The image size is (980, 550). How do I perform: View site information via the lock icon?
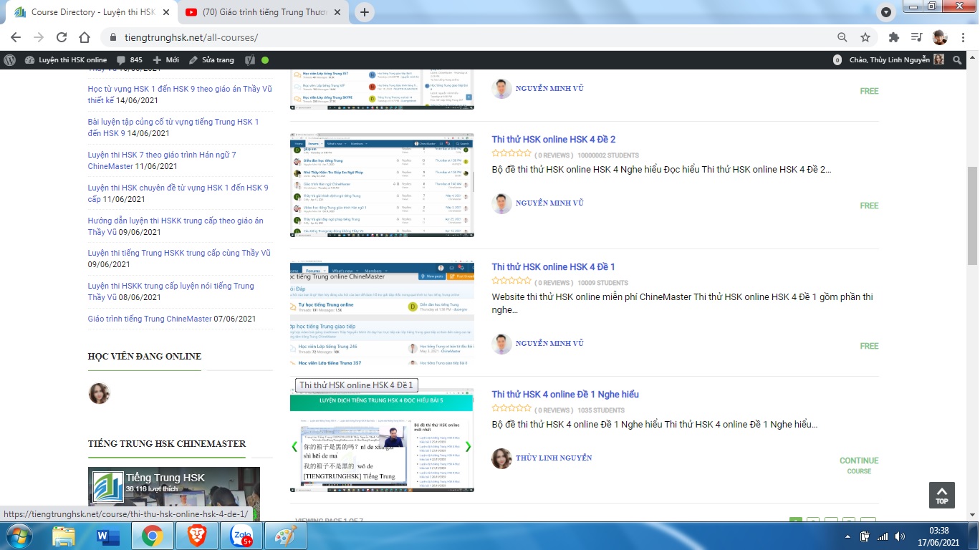click(113, 37)
